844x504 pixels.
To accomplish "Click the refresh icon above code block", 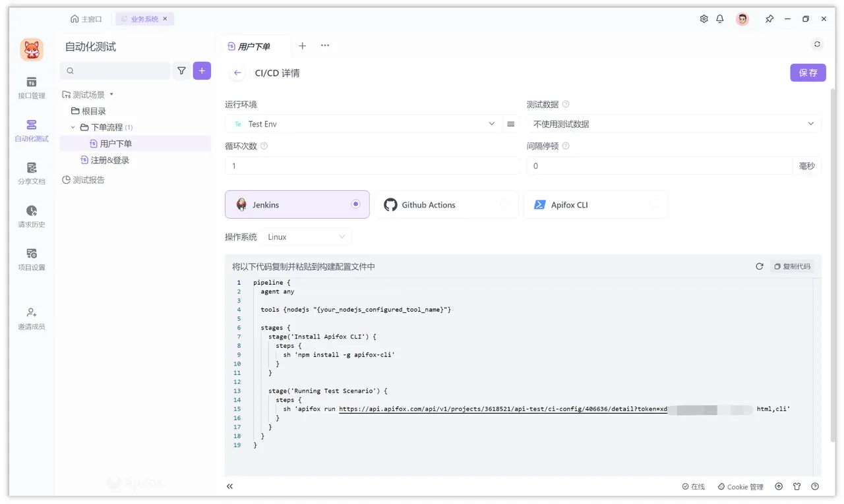I will (760, 266).
